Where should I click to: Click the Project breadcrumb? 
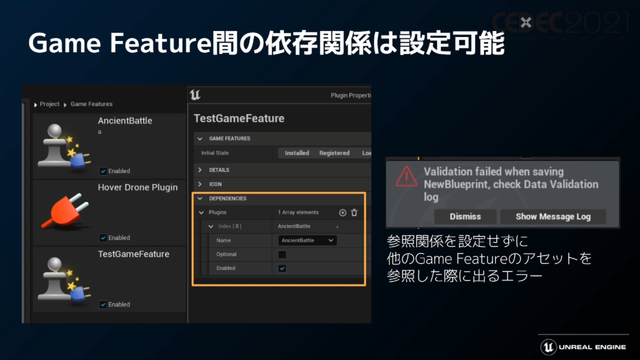coord(49,104)
